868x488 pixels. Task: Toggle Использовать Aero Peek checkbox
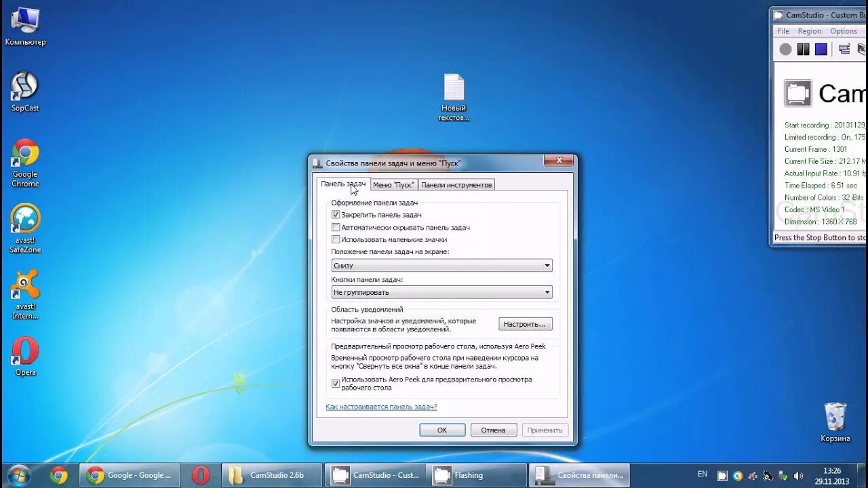coord(336,384)
